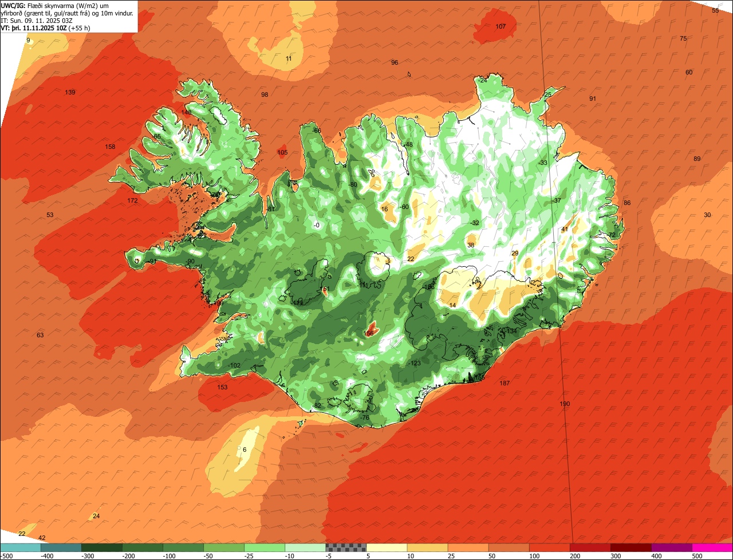Click the map value 107
The image size is (733, 560).
click(x=501, y=27)
